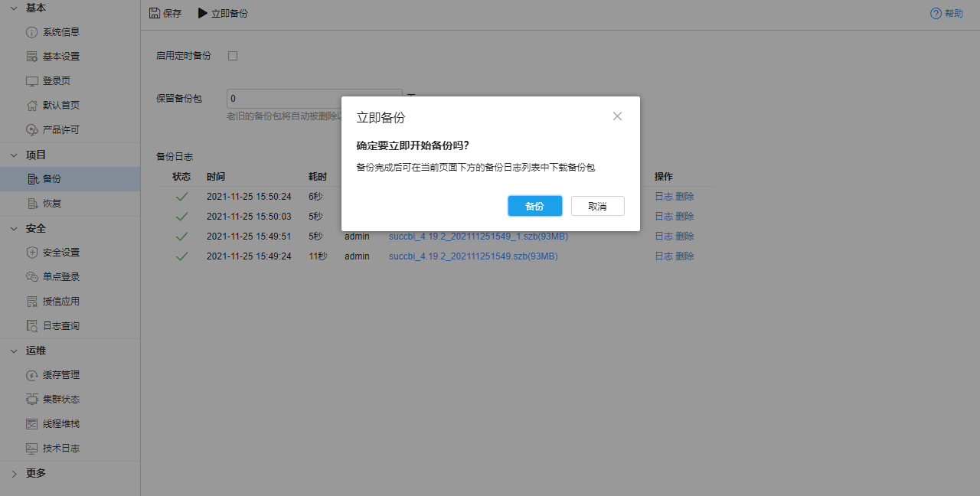The width and height of the screenshot is (980, 496).
Task: Click the 单点登录 icon
Action: tap(32, 277)
